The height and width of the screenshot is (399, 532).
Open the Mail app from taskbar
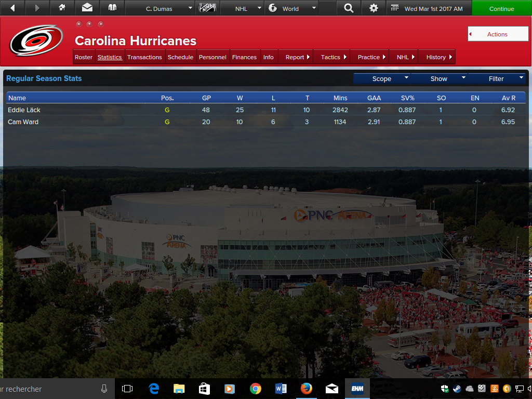click(x=331, y=389)
